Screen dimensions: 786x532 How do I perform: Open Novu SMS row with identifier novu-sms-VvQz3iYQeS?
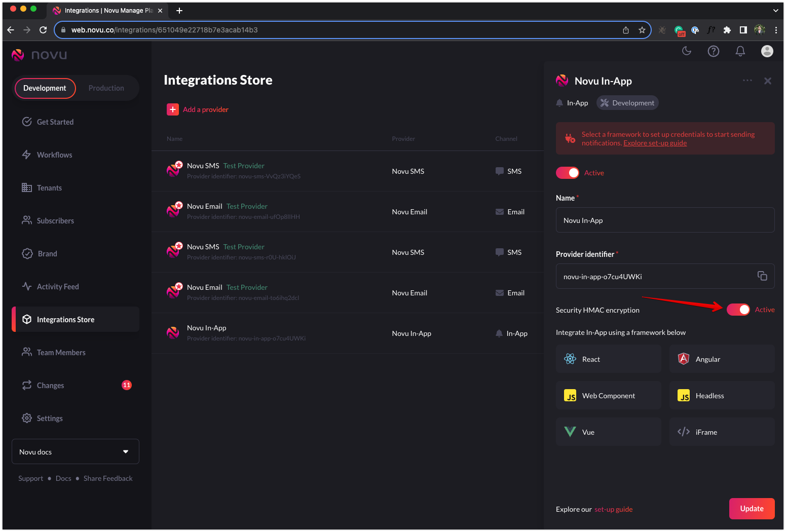click(348, 171)
